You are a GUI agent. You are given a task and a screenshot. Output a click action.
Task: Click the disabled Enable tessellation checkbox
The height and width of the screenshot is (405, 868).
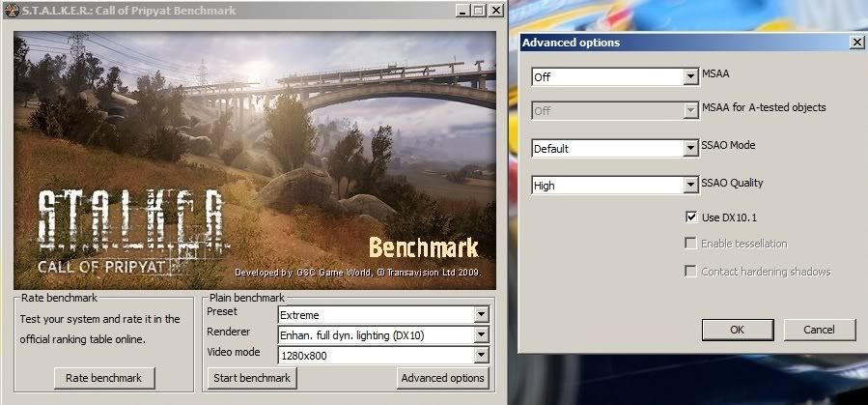point(691,244)
